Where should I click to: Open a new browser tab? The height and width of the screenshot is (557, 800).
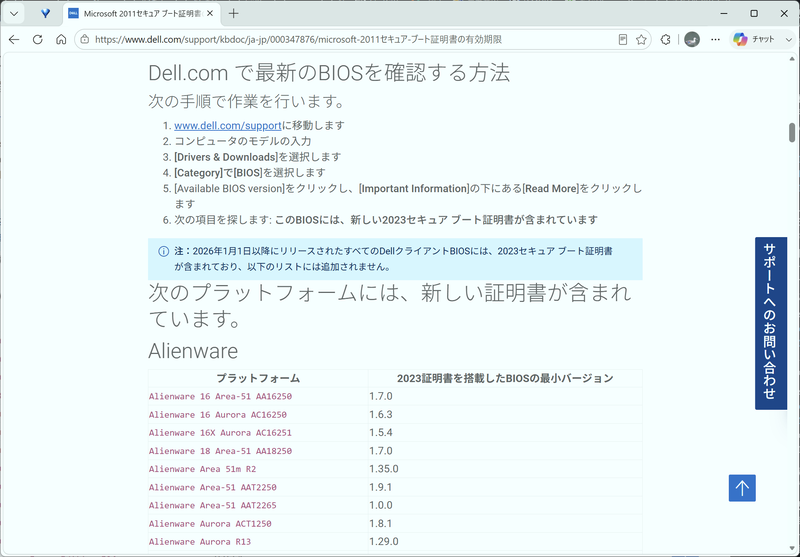(234, 14)
